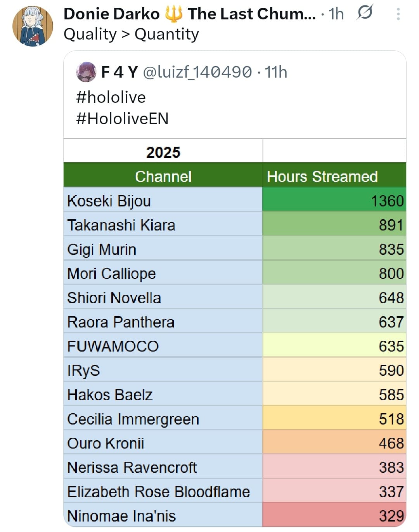The height and width of the screenshot is (532, 419).
Task: Click the slashed circle icon beside 1h
Action: 364,14
